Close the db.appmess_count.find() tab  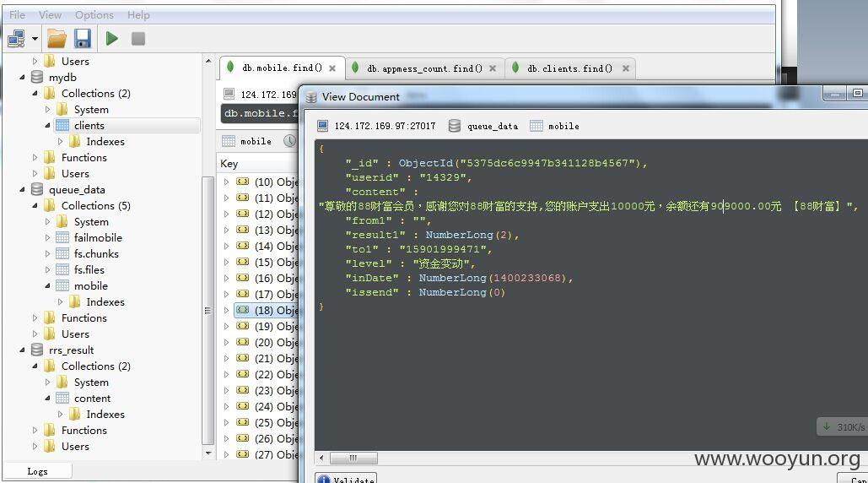492,68
